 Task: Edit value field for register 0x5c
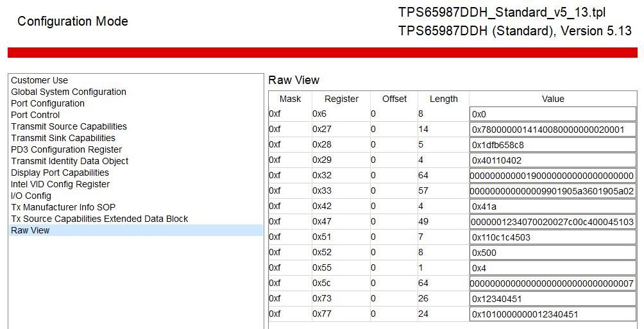pos(553,283)
